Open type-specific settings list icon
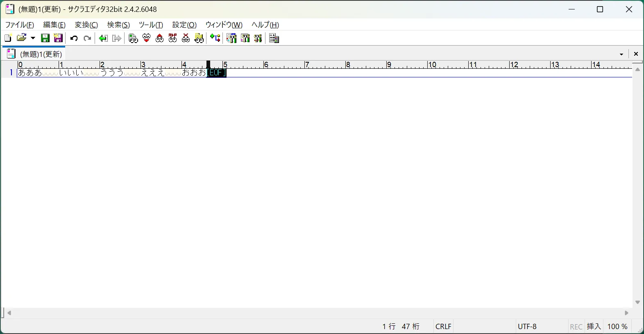This screenshot has width=644, height=334. [x=231, y=38]
